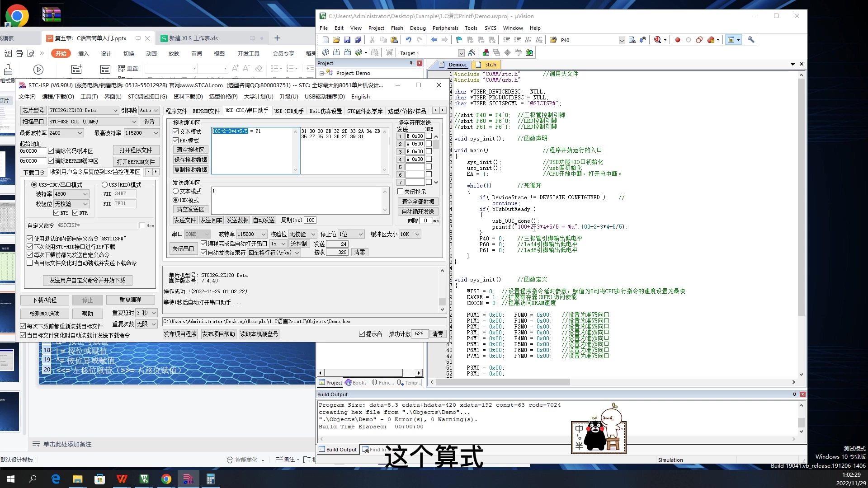Launch Edge from Windows taskbar

[x=56, y=479]
